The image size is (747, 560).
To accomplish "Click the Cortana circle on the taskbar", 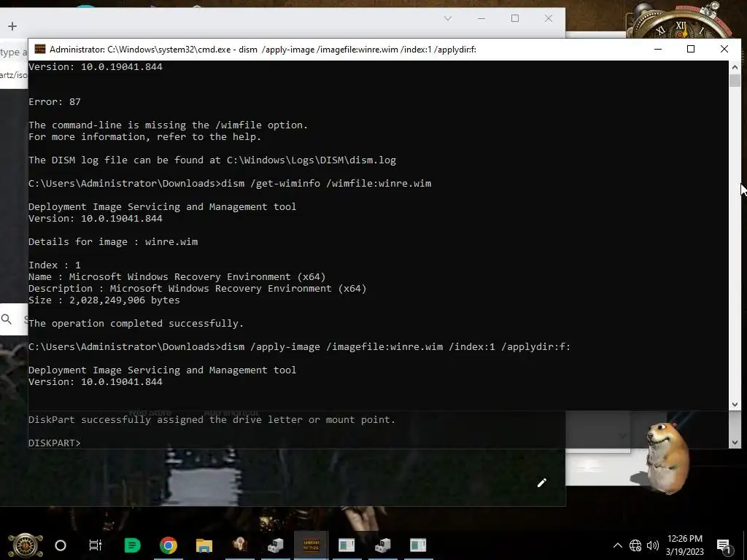I will 61,545.
